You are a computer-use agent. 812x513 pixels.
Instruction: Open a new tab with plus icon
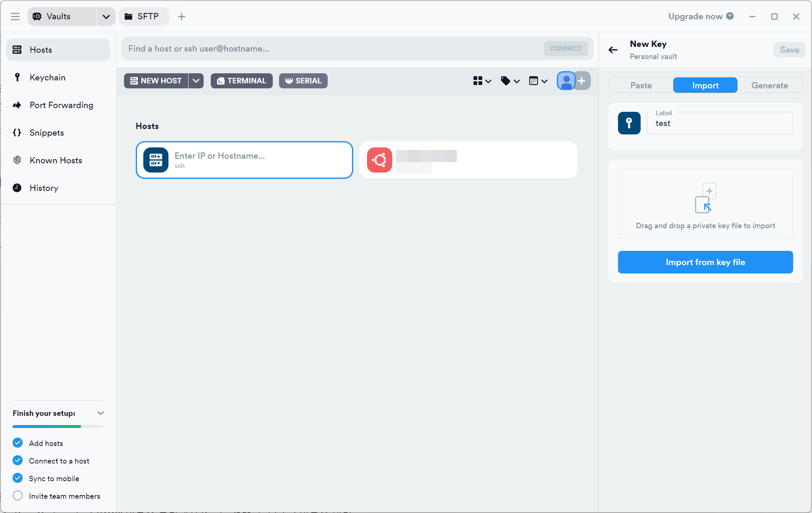coord(181,16)
